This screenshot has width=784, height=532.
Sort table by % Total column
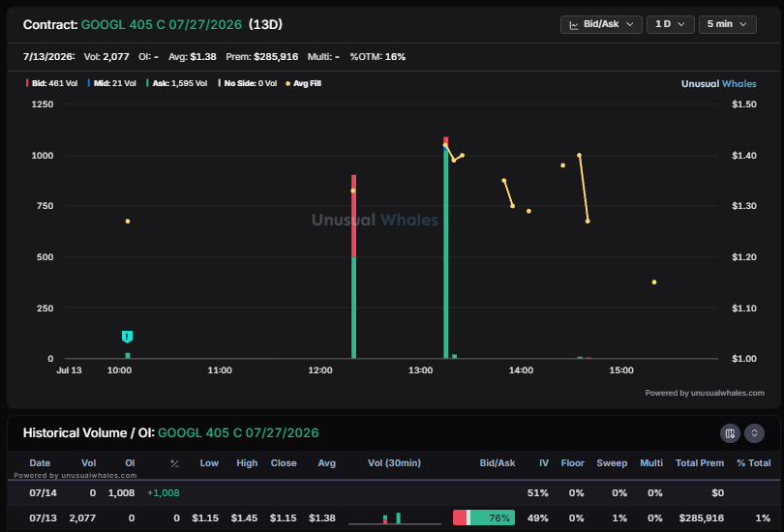(753, 463)
